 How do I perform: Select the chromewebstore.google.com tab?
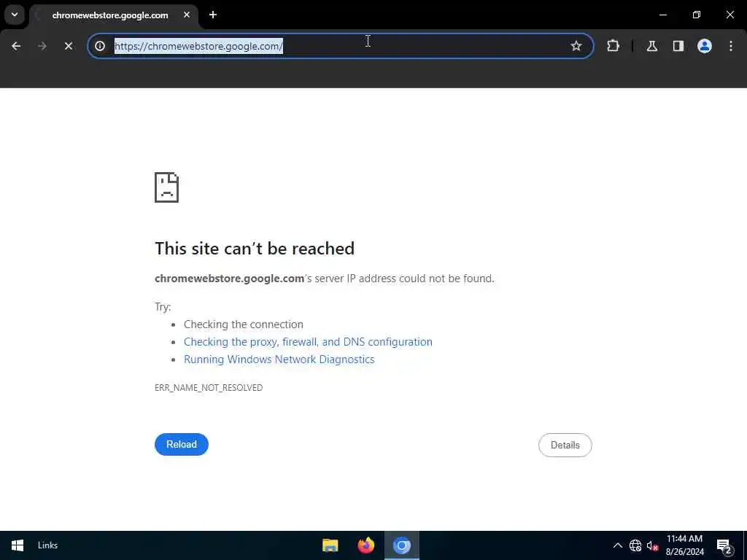112,15
